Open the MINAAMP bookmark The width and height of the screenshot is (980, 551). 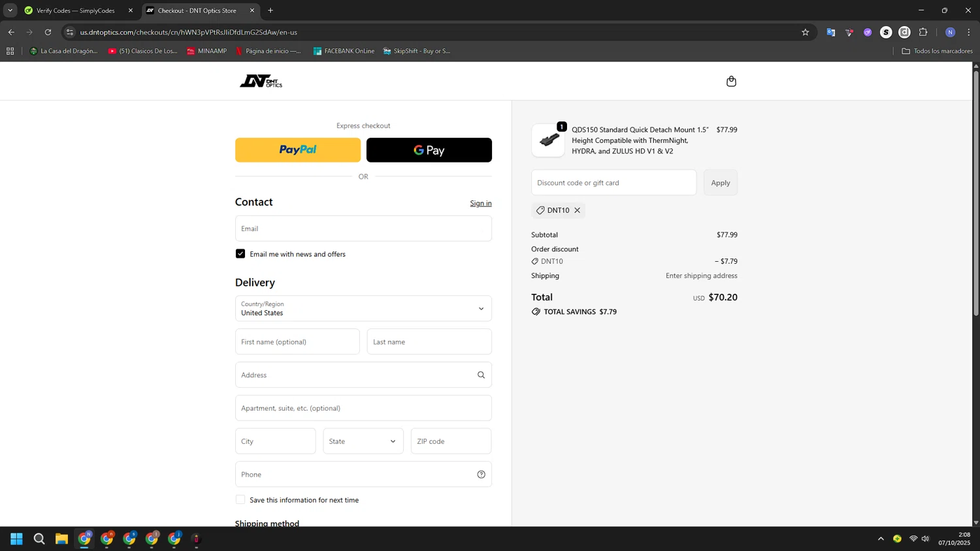pos(206,51)
